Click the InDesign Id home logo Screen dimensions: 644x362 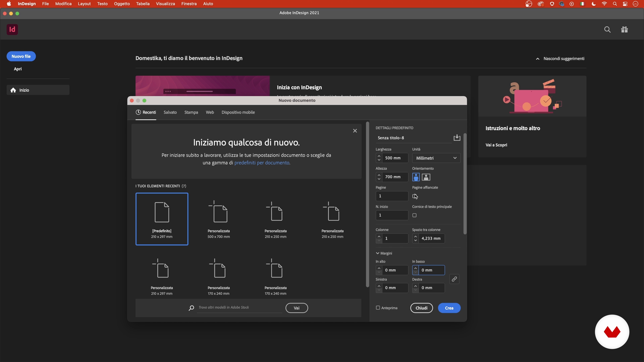12,29
